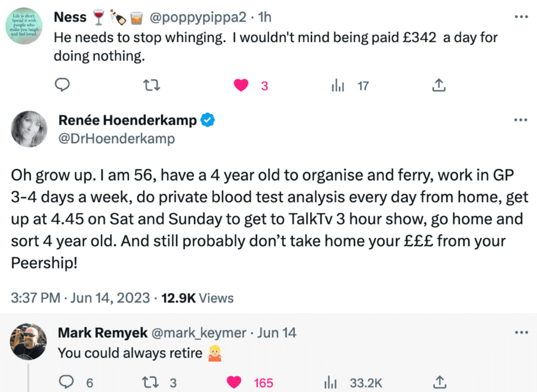Unlike Mark Remyek's reply with 165 likes
The width and height of the screenshot is (537, 392).
coord(234,382)
